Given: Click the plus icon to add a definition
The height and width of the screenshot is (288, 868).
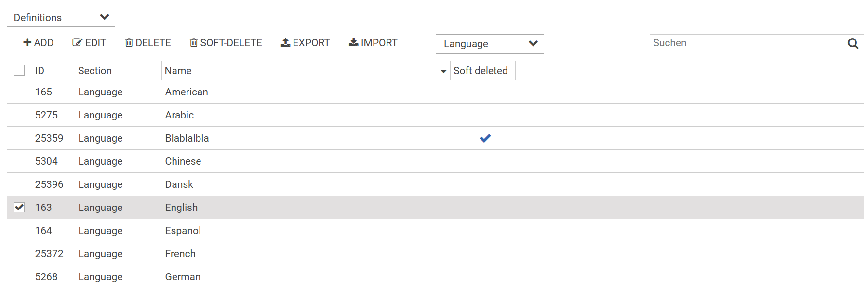Looking at the screenshot, I should (x=27, y=43).
